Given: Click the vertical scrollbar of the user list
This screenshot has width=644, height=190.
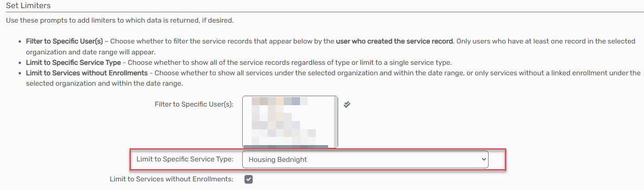Looking at the screenshot, I should (x=335, y=121).
